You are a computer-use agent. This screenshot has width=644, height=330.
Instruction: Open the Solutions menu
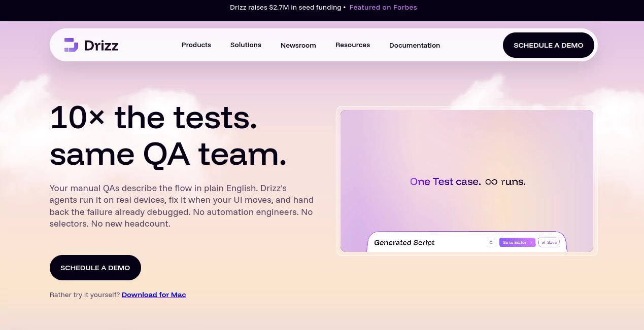[246, 45]
